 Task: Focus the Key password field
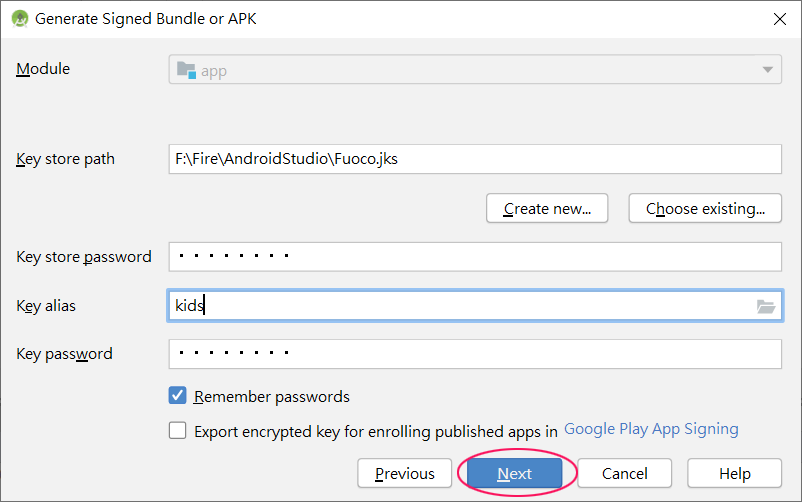point(475,354)
